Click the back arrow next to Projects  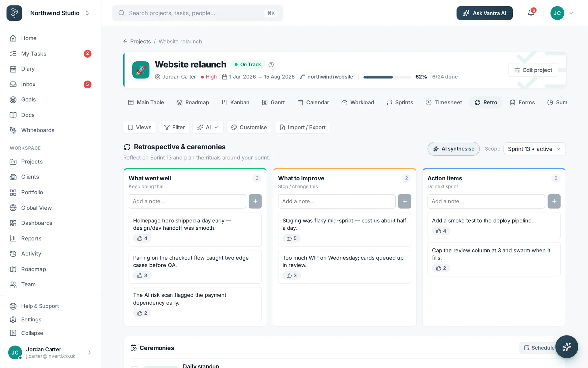point(125,41)
